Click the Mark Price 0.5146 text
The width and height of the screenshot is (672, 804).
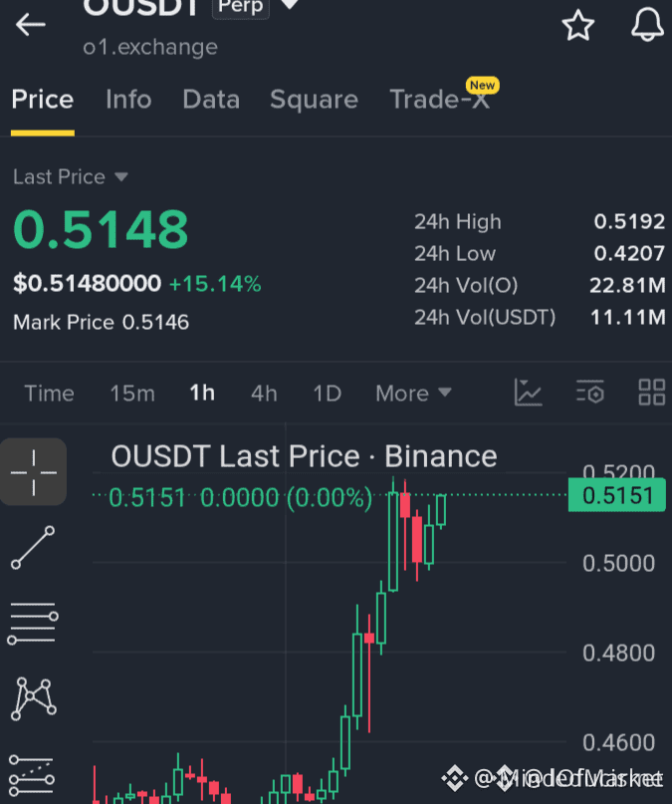pos(101,322)
